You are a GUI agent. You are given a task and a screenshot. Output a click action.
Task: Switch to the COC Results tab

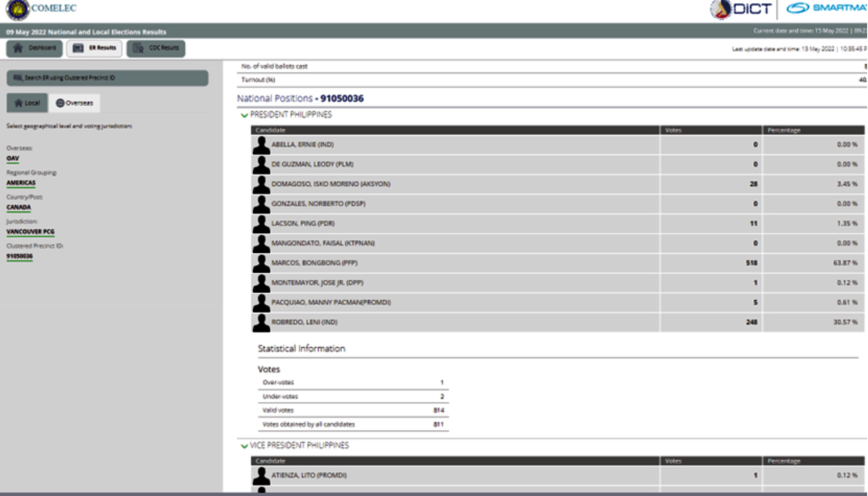(x=156, y=48)
